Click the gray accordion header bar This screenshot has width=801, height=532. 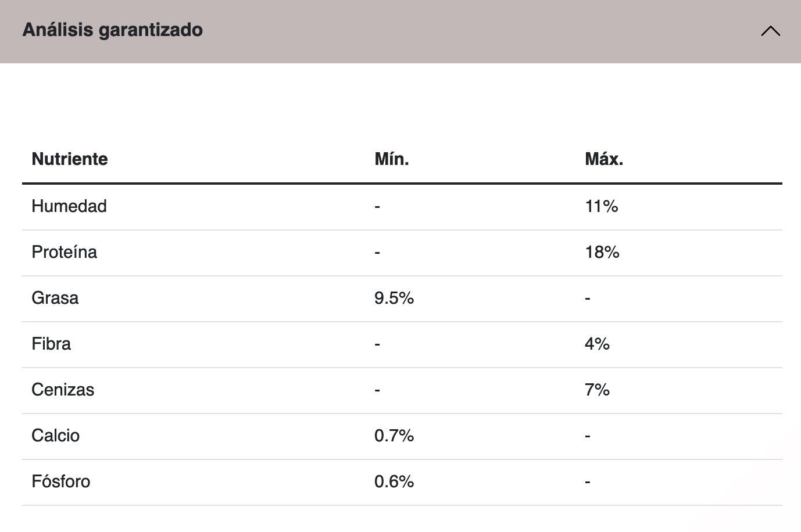[x=400, y=31]
